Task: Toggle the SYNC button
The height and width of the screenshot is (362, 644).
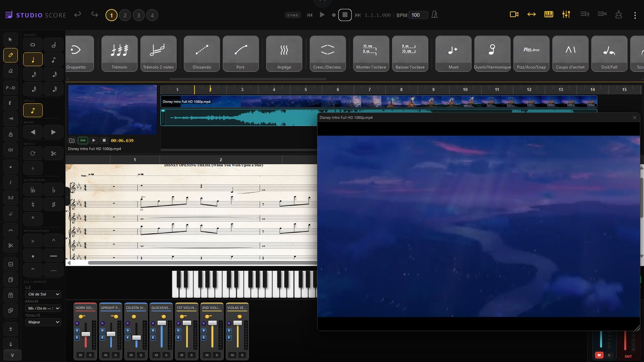Action: pos(293,15)
